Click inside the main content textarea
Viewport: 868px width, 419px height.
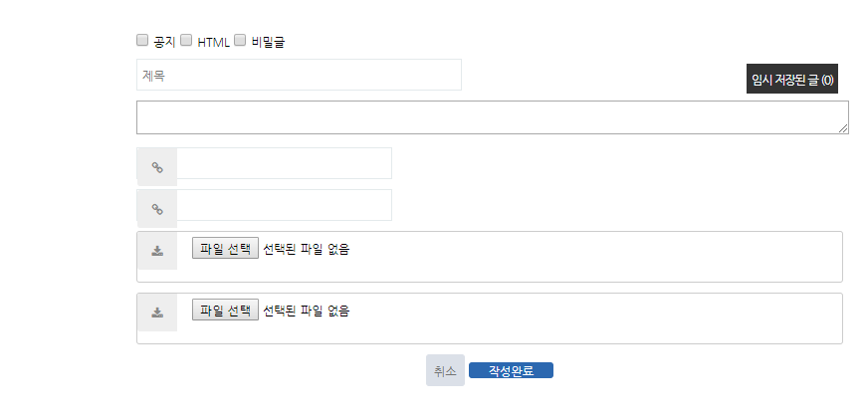(492, 116)
